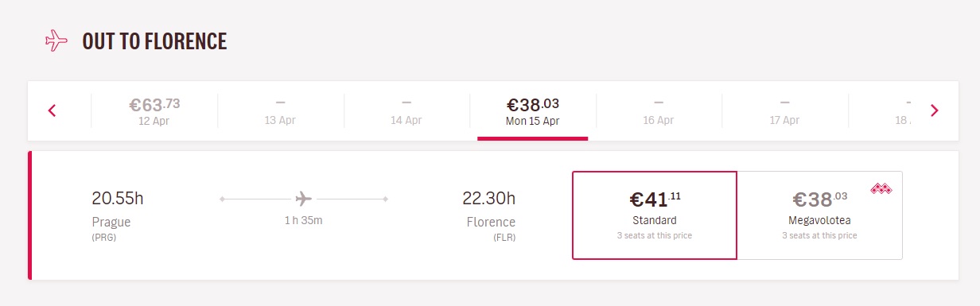Choose the Standard fare at €41.11

[x=655, y=215]
